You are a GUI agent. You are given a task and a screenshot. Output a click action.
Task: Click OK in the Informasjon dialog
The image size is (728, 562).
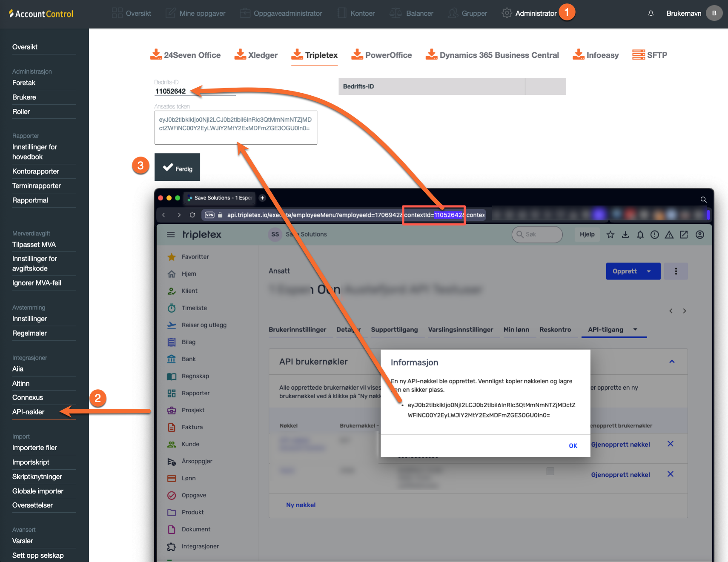(573, 446)
